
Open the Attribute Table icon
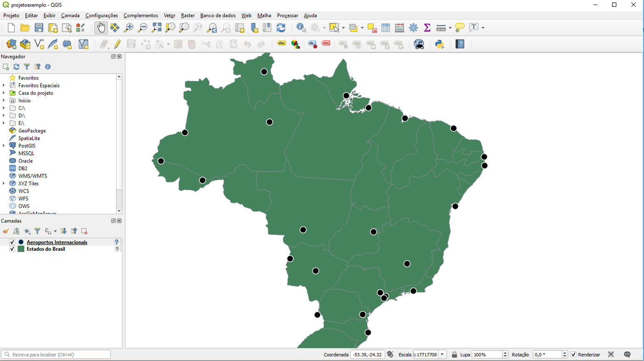(x=386, y=28)
